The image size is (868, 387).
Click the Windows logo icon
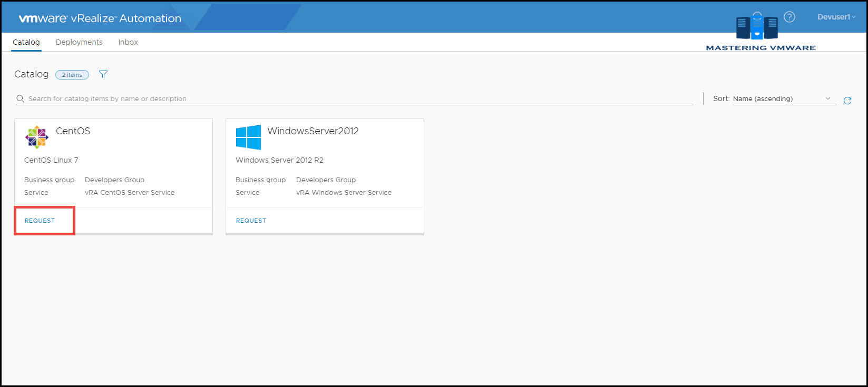click(x=248, y=137)
